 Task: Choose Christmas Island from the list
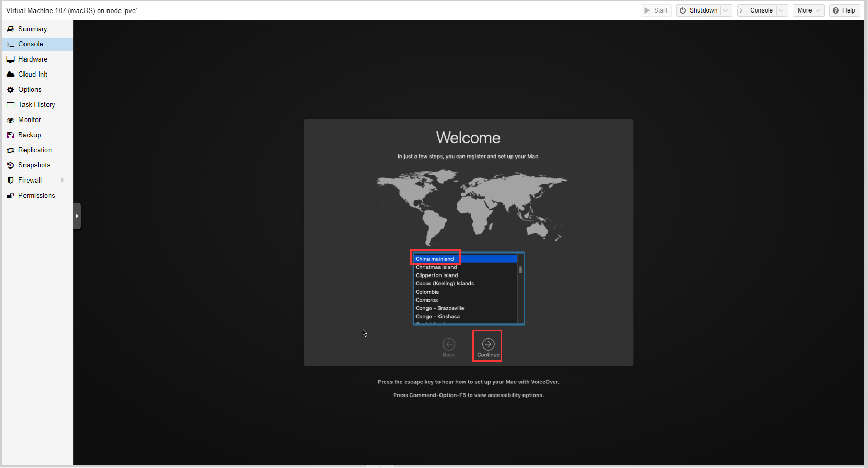click(x=436, y=267)
